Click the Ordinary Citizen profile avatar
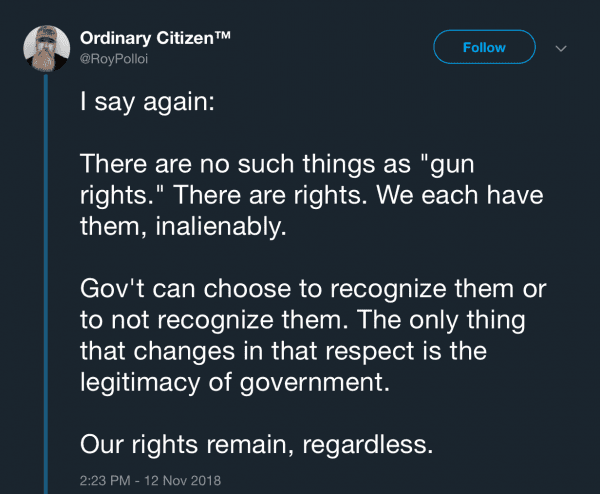This screenshot has height=494, width=600. click(47, 47)
